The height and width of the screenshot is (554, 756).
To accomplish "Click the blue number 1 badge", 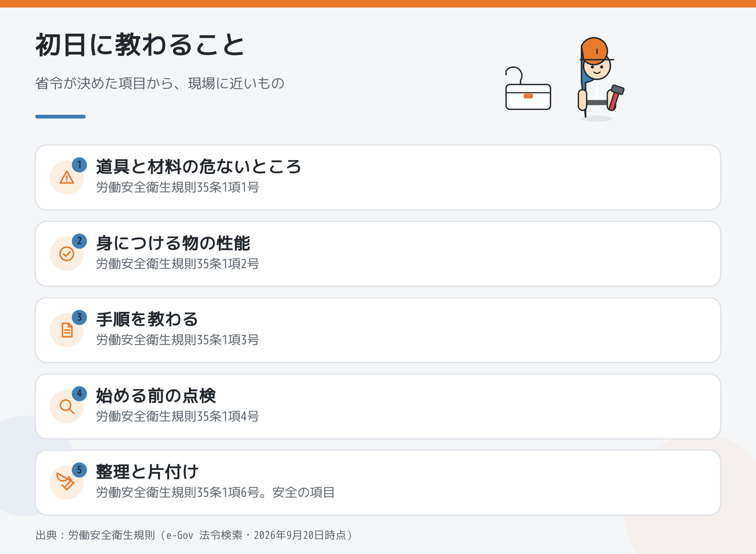I will click(x=79, y=165).
